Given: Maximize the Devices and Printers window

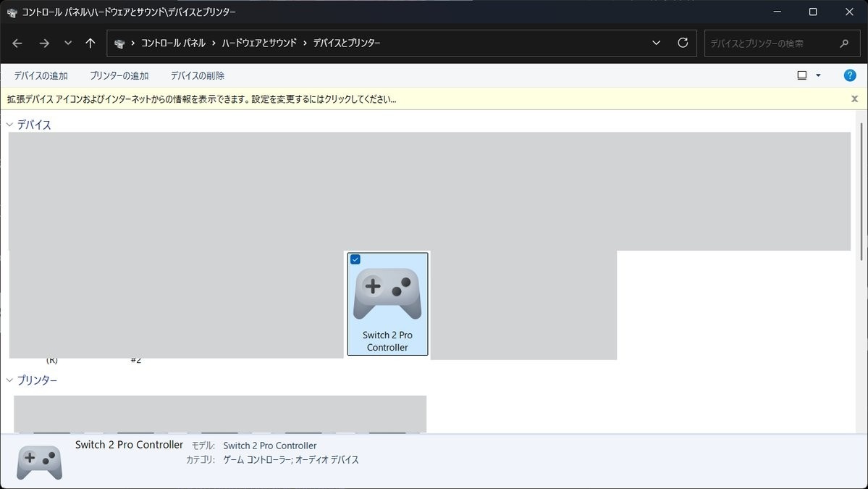Looking at the screenshot, I should click(813, 12).
